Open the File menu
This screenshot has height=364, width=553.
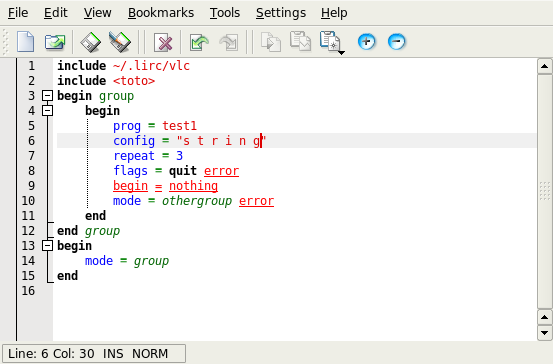click(18, 13)
